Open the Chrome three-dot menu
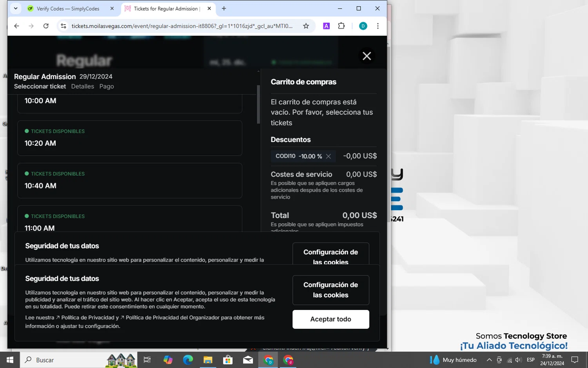The image size is (588, 368). 378,26
